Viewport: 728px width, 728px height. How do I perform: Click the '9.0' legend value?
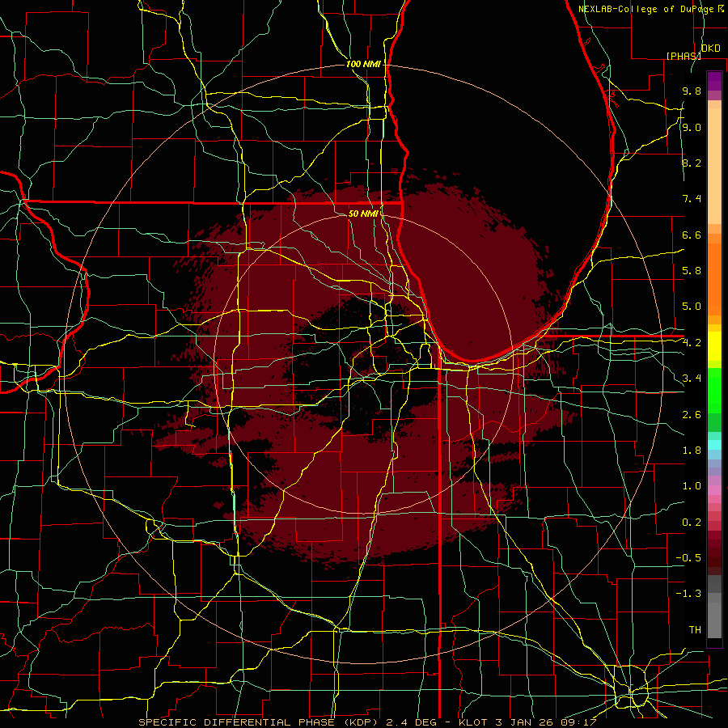[692, 127]
